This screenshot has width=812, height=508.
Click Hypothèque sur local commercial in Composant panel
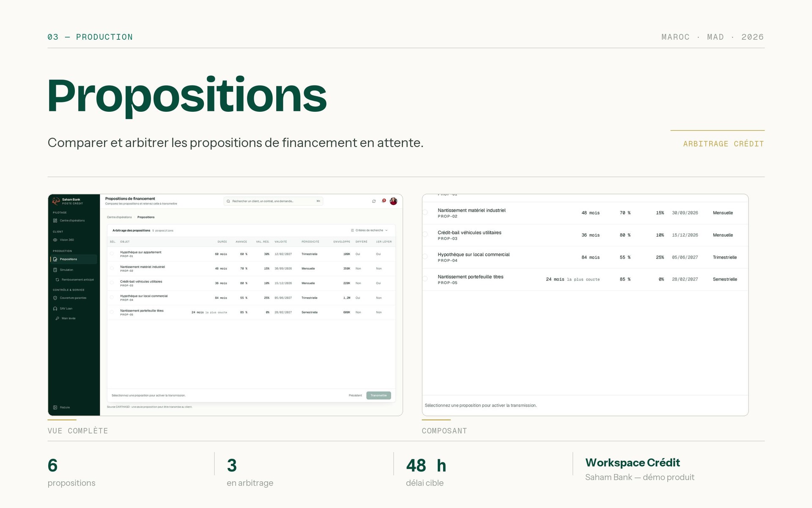(474, 254)
